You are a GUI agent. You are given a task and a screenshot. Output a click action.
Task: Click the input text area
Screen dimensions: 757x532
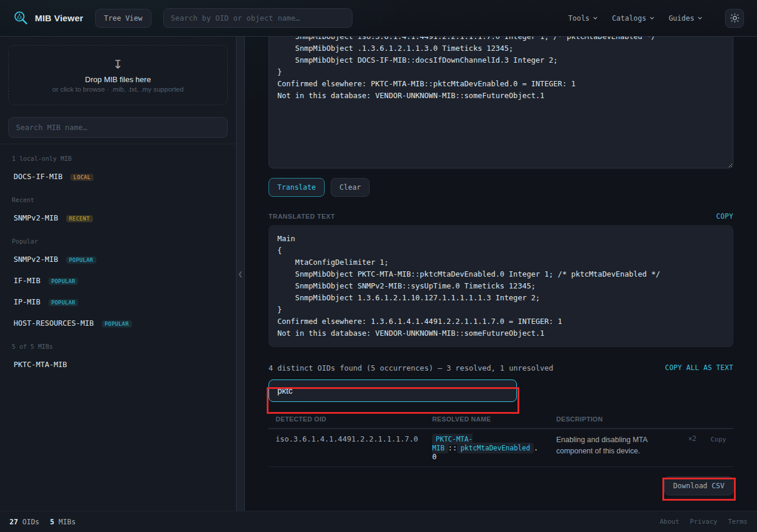coord(501,102)
